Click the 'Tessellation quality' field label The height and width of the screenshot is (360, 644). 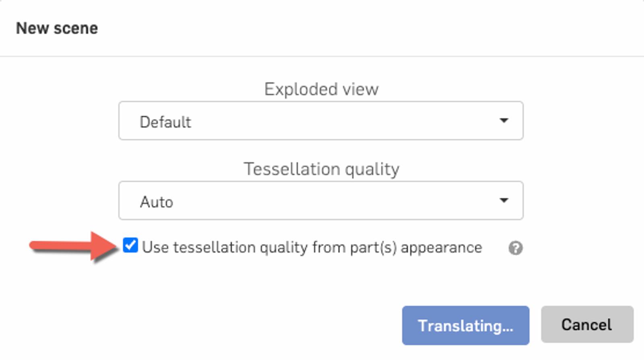tap(321, 169)
